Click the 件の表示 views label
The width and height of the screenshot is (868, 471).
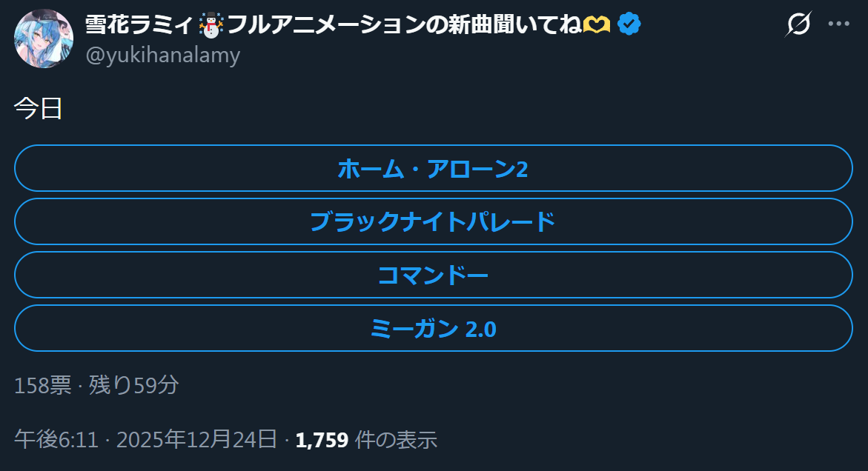[x=396, y=440]
